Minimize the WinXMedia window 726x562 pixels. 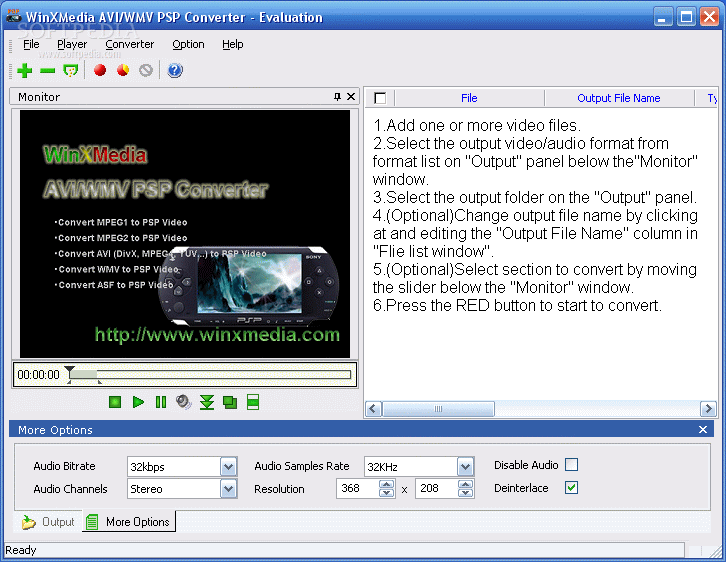point(663,18)
